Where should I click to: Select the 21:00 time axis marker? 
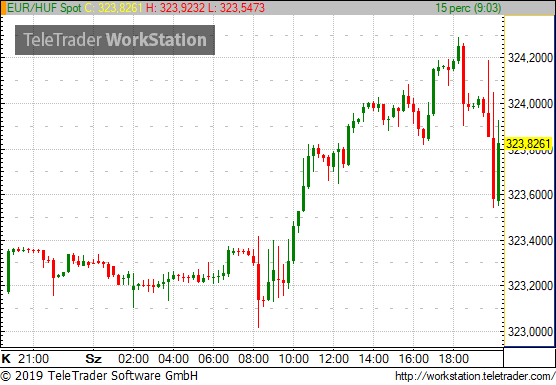(x=33, y=359)
